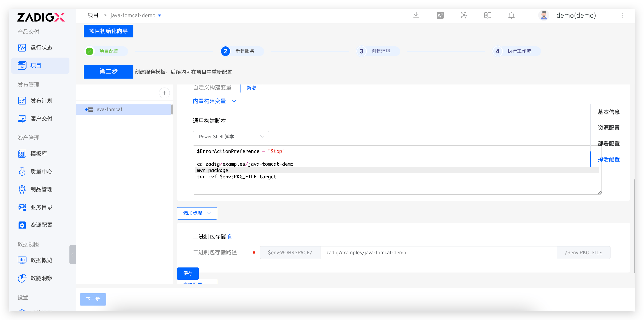Select java-tomcat service in list
This screenshot has height=320, width=644.
coord(124,109)
